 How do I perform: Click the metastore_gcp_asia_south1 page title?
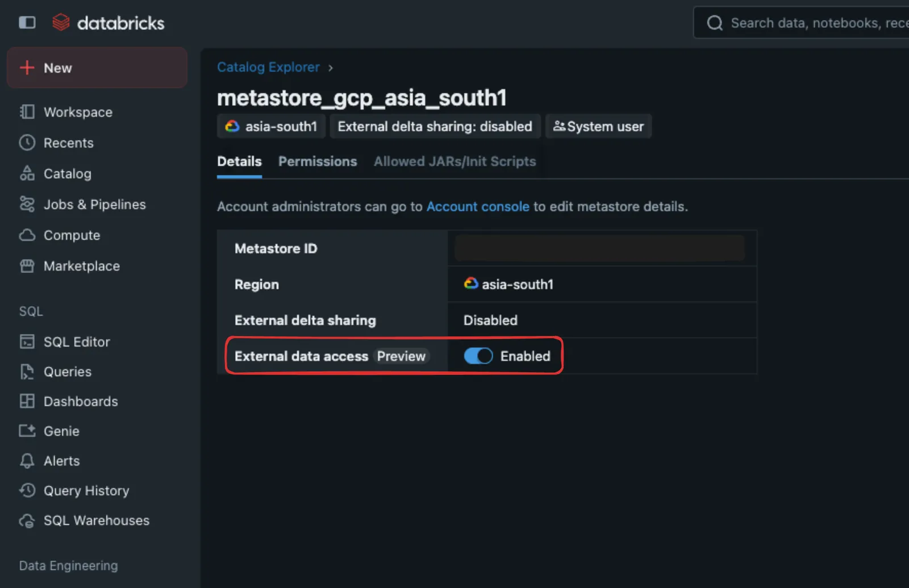point(361,98)
